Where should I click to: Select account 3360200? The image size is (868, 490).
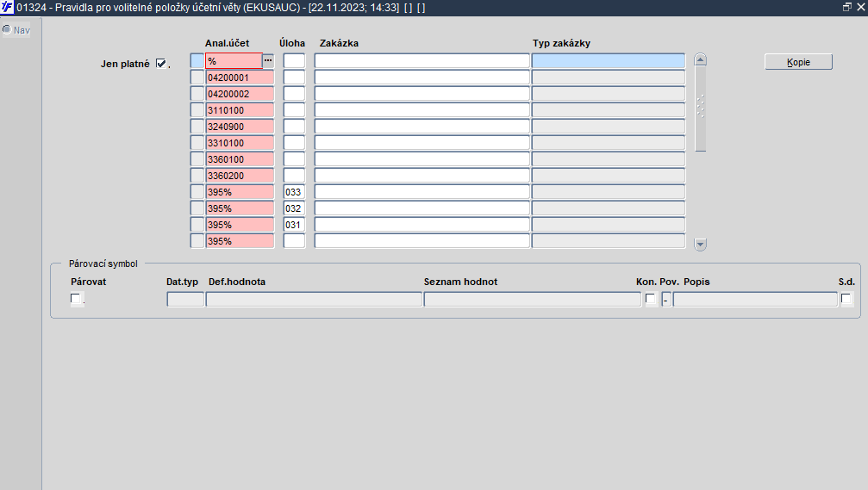point(240,176)
